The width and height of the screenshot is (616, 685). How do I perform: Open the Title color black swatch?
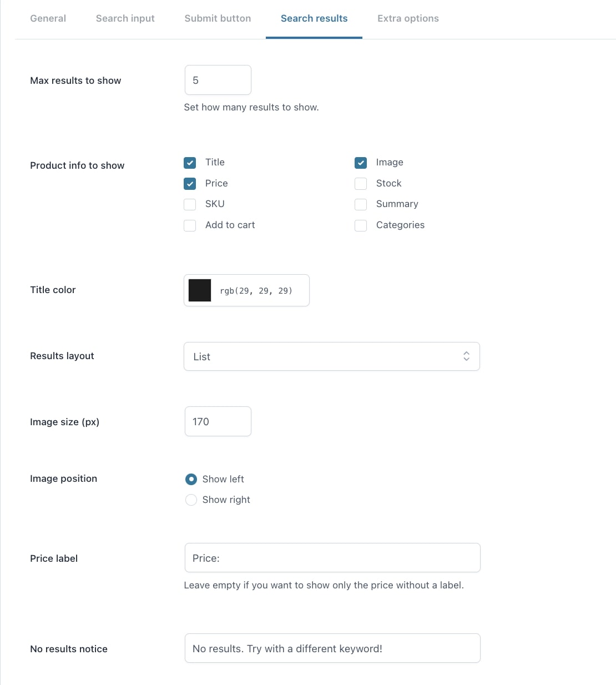point(200,290)
